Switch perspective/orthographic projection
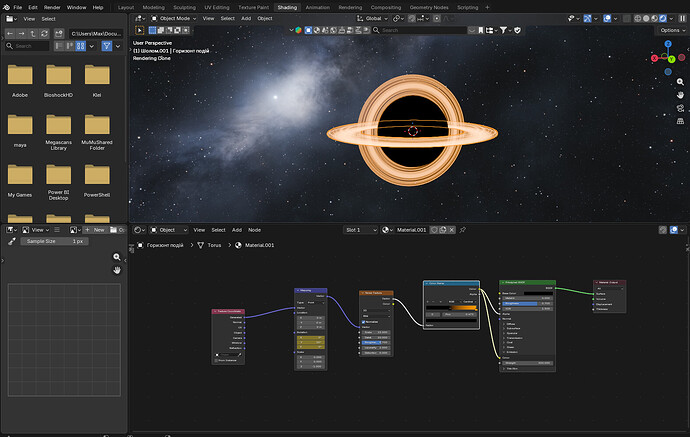The height and width of the screenshot is (437, 690). tap(680, 121)
